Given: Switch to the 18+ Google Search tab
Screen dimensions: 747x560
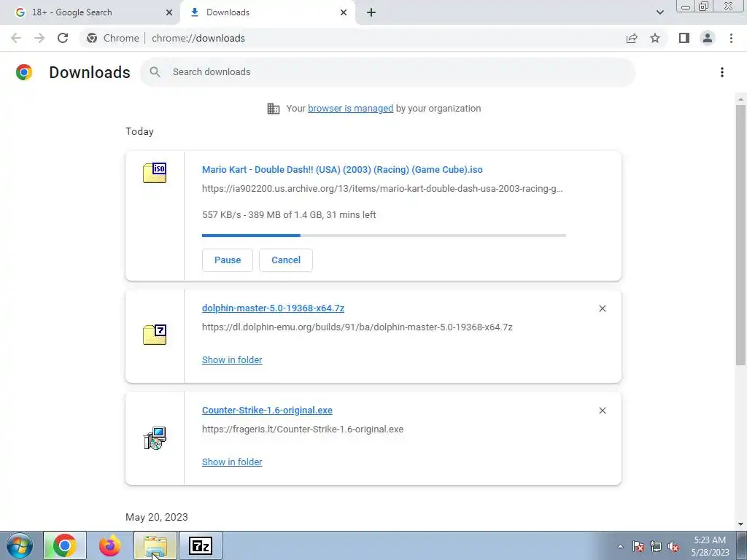Looking at the screenshot, I should click(89, 12).
